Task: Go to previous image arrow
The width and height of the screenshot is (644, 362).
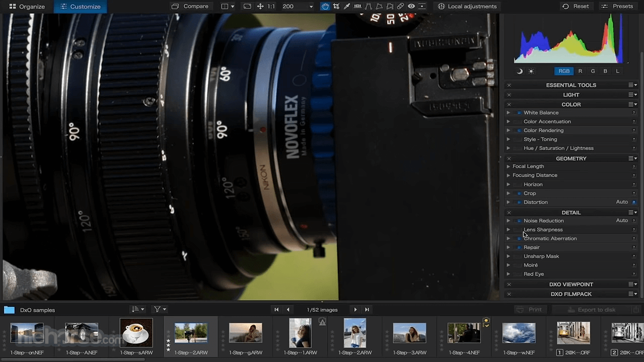Action: click(x=288, y=310)
